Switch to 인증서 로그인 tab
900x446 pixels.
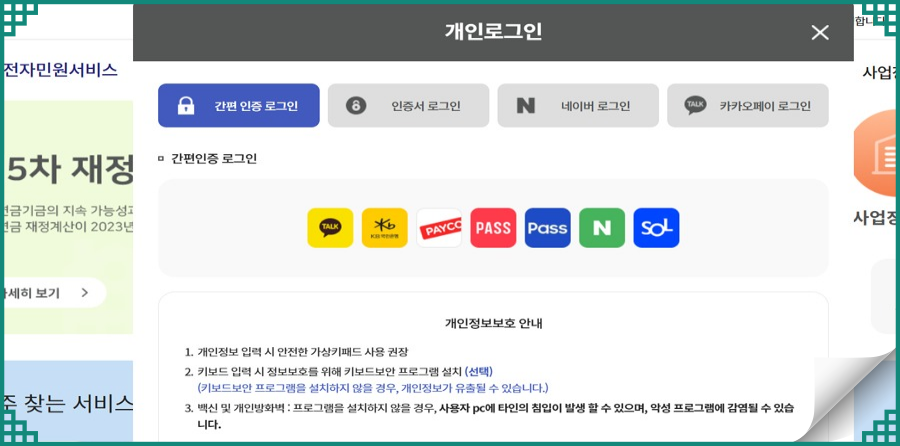click(x=409, y=106)
